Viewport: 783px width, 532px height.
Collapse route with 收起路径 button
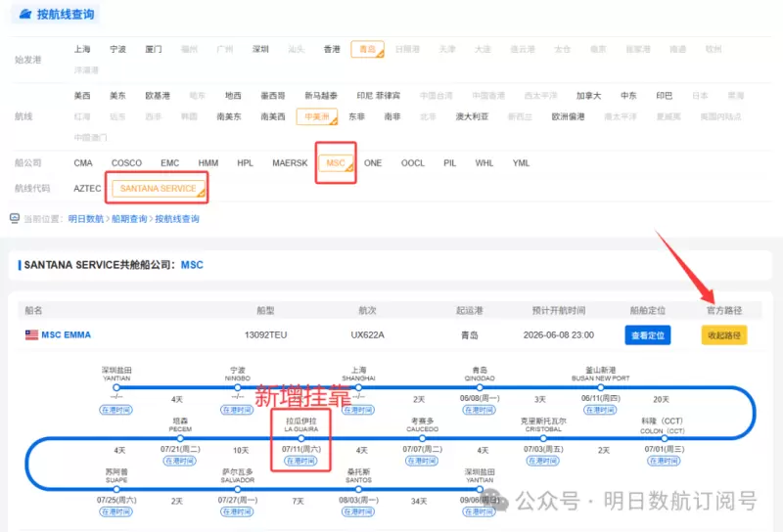click(x=724, y=334)
